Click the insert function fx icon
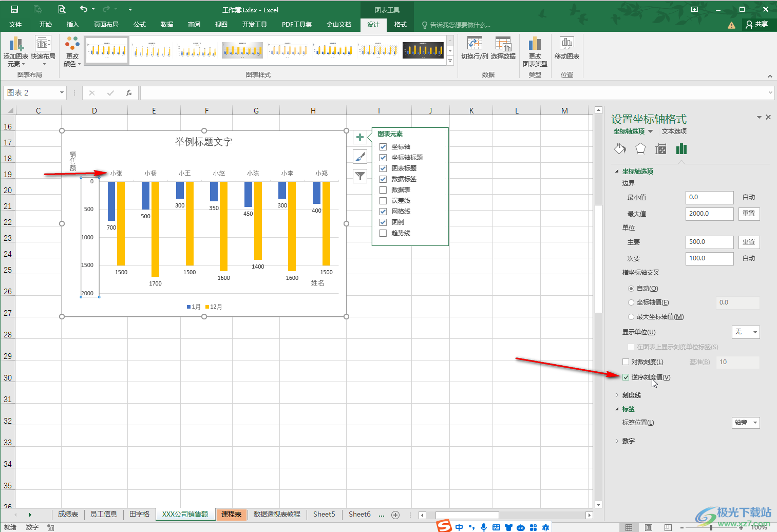 point(129,93)
